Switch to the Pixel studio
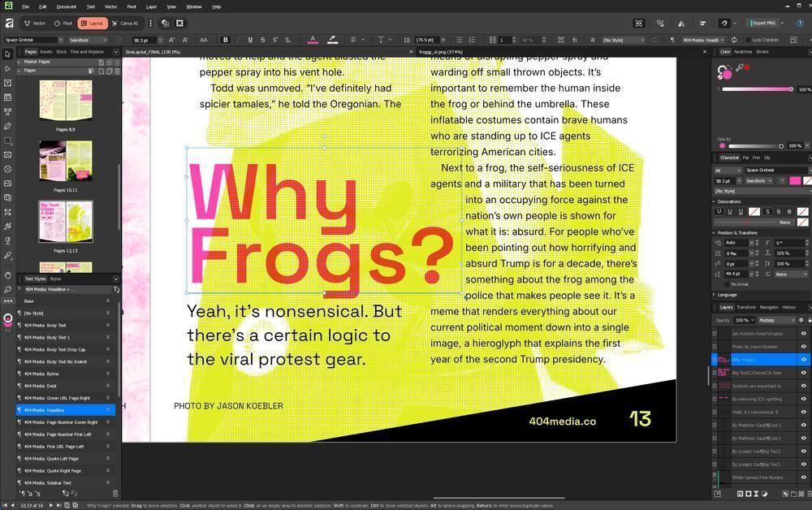This screenshot has width=812, height=510. (x=63, y=24)
